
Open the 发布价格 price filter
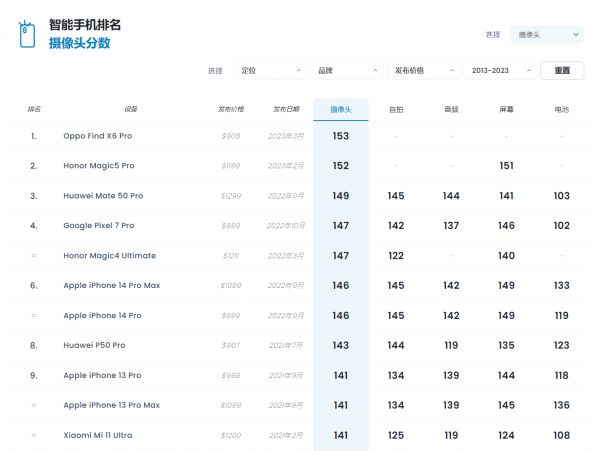click(x=424, y=71)
